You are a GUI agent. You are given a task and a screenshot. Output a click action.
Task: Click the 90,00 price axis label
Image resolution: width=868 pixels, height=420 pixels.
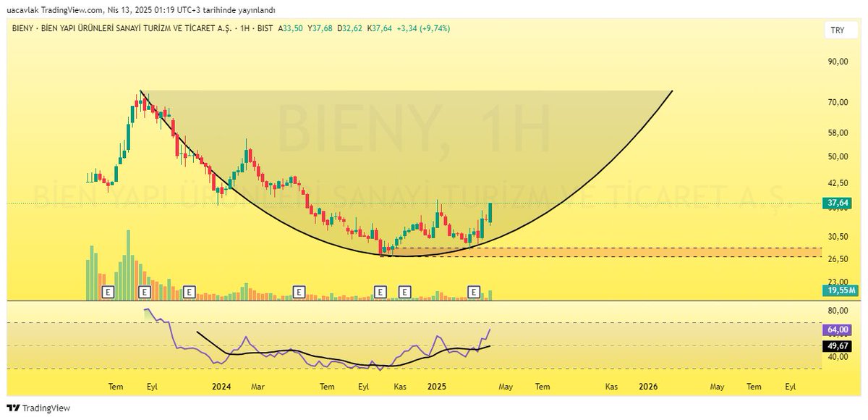(x=838, y=62)
